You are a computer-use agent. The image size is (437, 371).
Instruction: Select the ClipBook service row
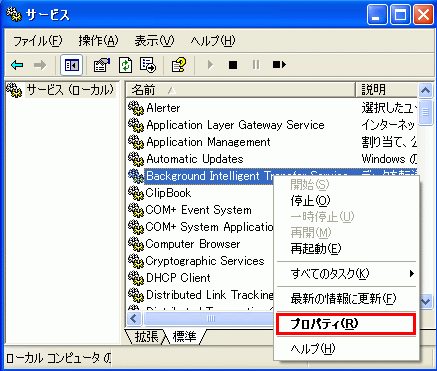click(x=168, y=193)
